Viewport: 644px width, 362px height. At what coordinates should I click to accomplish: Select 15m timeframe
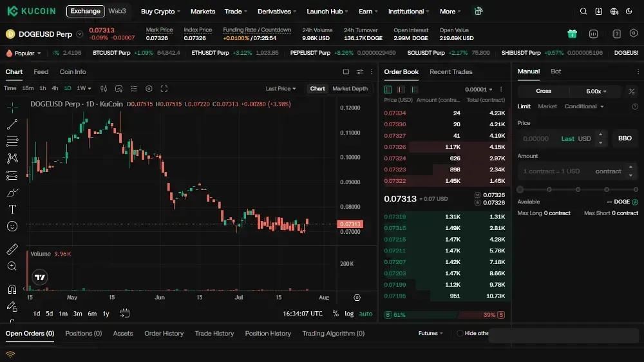pyautogui.click(x=28, y=88)
